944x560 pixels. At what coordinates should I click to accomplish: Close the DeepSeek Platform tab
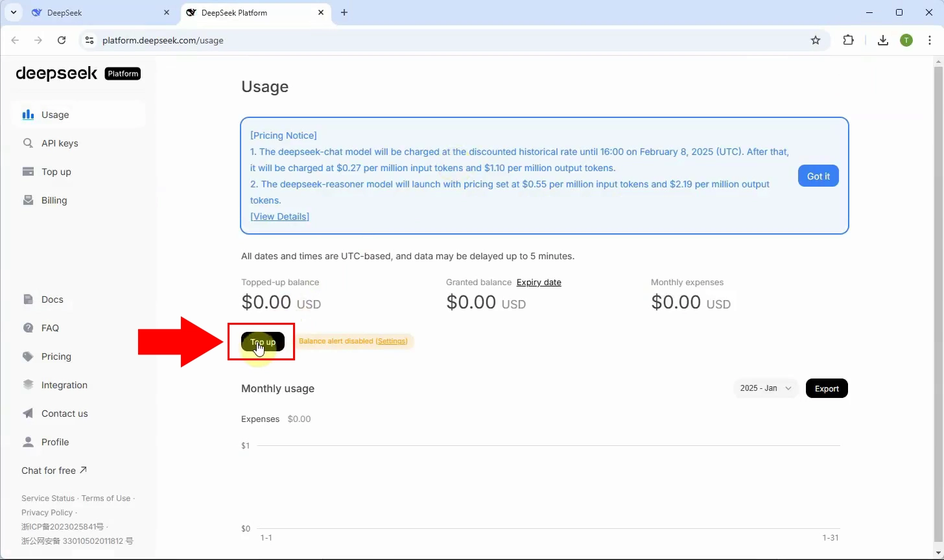[x=321, y=12]
